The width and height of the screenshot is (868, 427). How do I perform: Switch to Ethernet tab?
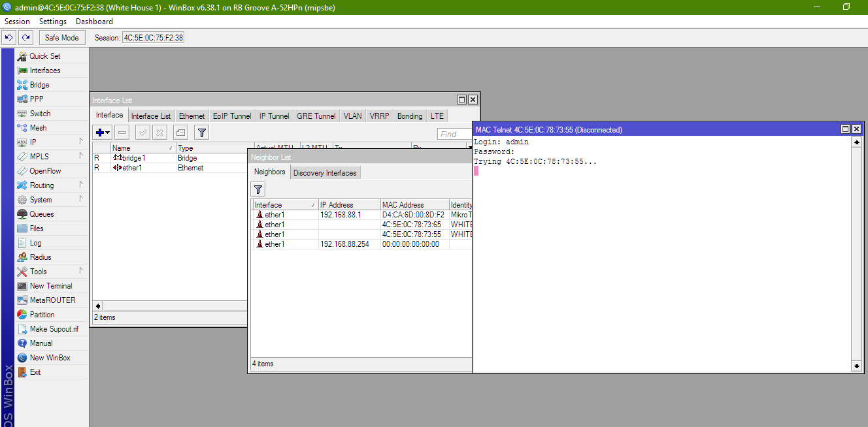pos(192,116)
